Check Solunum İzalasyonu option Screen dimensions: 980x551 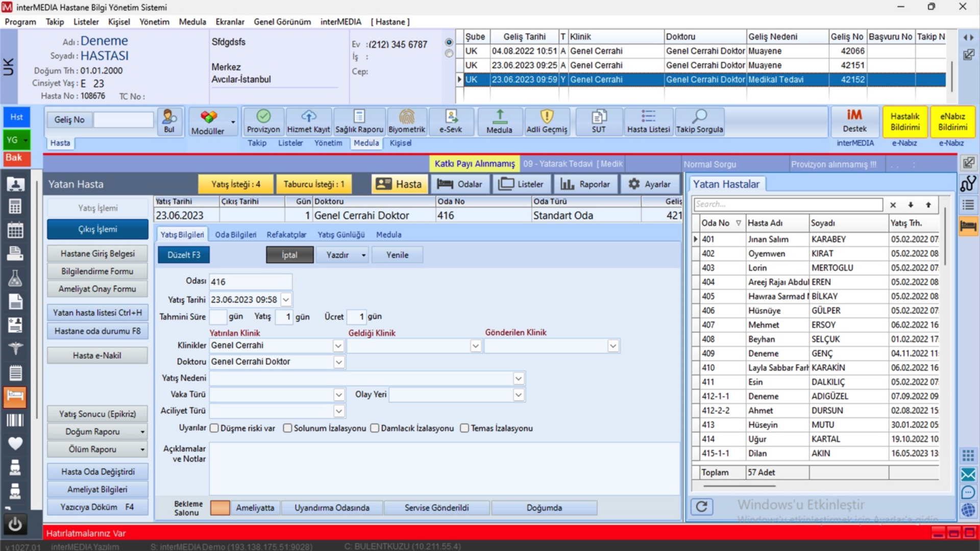(288, 428)
